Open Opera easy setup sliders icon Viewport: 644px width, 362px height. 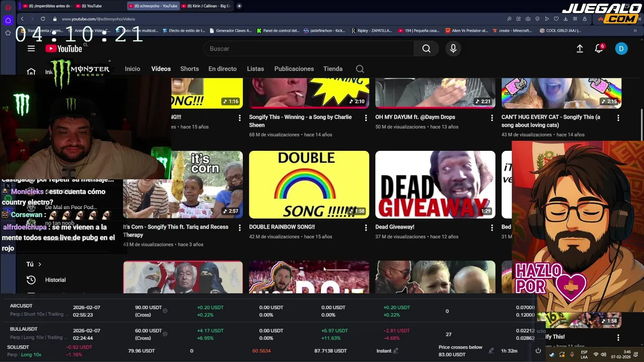(575, 19)
